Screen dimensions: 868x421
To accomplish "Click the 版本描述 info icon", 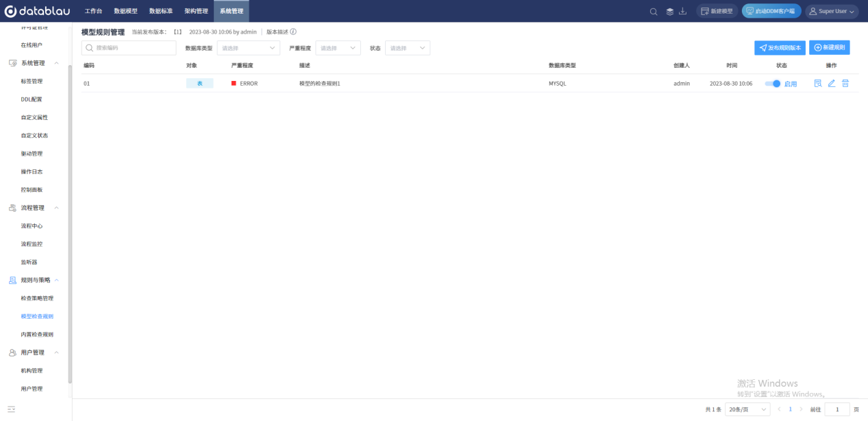I will pyautogui.click(x=293, y=32).
